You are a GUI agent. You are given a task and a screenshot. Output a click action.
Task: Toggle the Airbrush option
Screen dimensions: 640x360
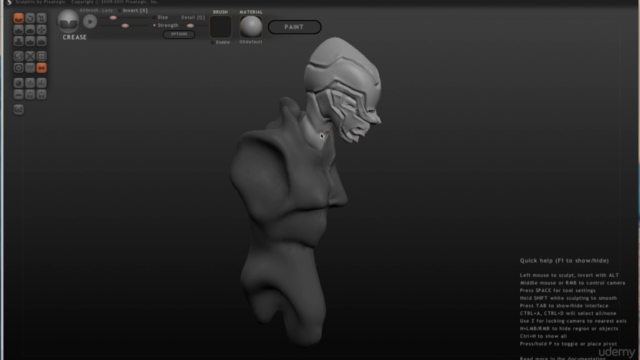89,10
